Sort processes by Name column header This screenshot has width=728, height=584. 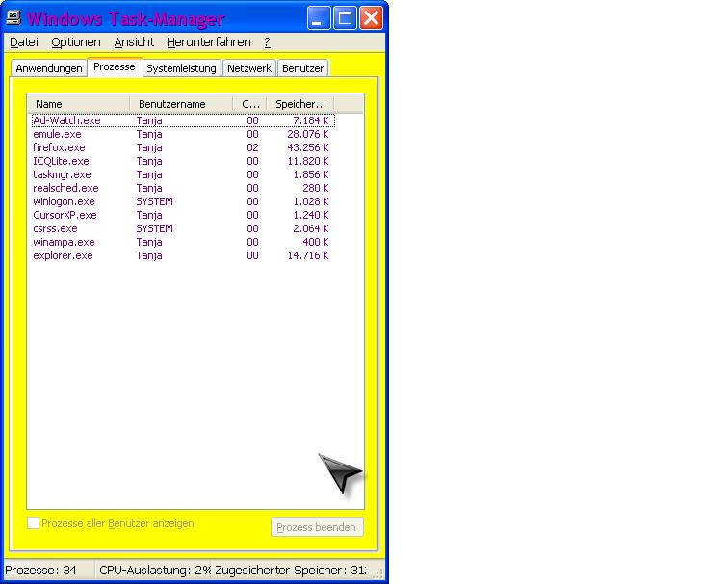click(79, 104)
